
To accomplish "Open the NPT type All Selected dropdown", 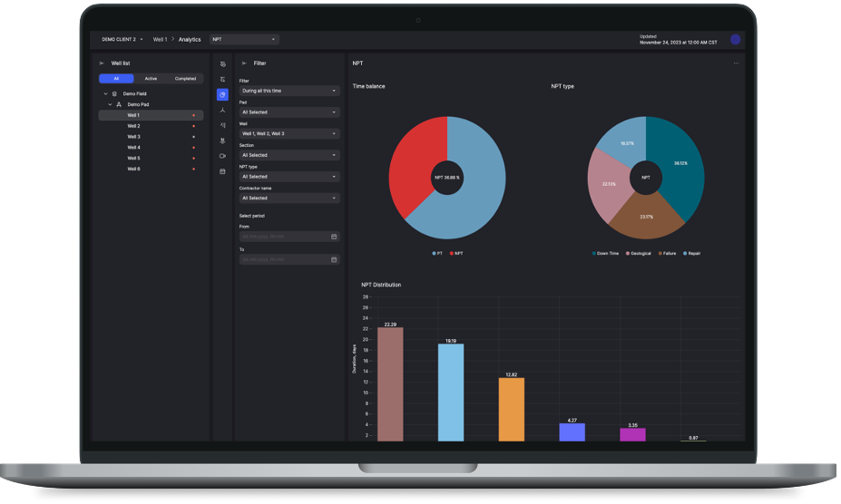I will [289, 177].
